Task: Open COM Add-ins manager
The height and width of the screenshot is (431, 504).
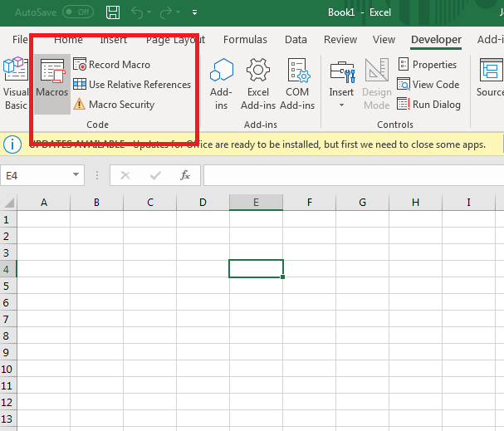Action: click(x=297, y=84)
